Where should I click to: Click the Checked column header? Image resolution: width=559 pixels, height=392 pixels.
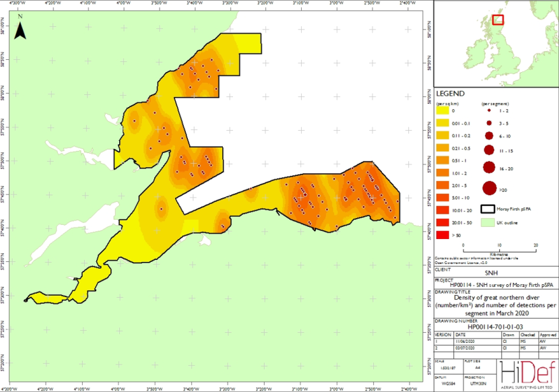coord(527,335)
